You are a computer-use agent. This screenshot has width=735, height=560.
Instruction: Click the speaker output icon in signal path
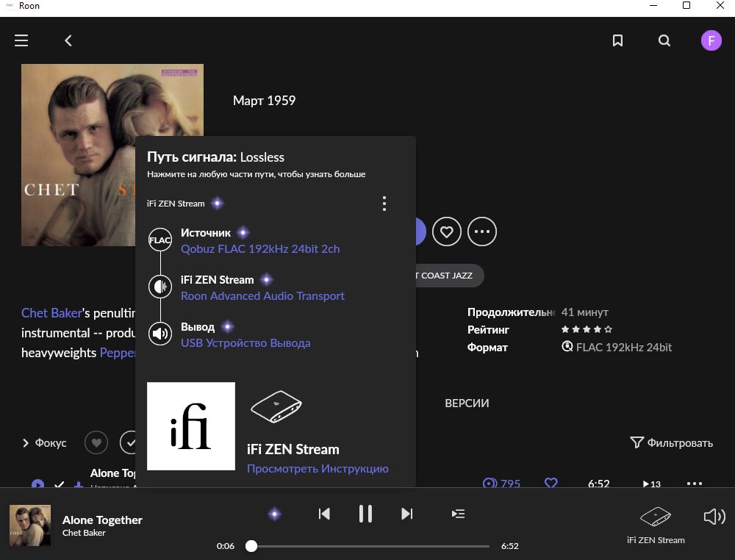click(159, 334)
